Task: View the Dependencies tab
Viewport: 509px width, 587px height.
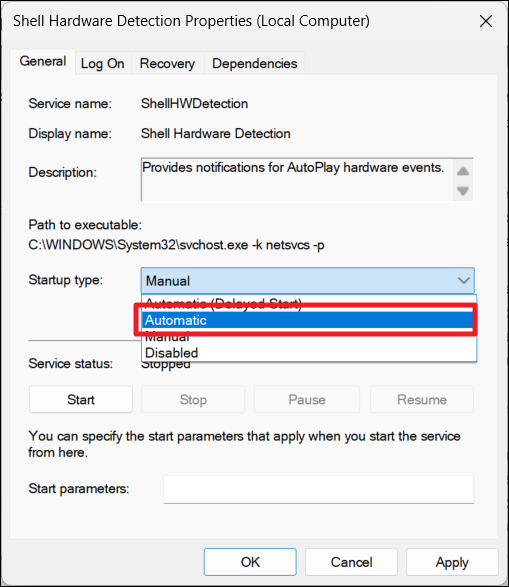Action: click(x=254, y=64)
